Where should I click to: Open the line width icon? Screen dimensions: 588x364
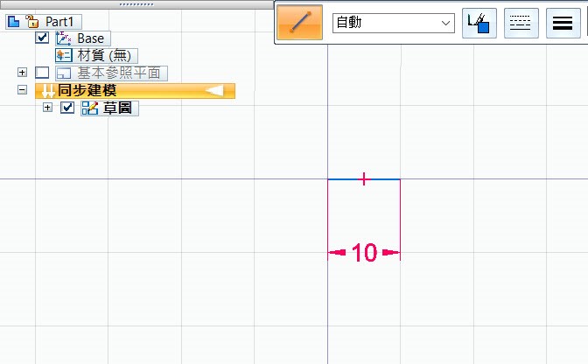[563, 24]
